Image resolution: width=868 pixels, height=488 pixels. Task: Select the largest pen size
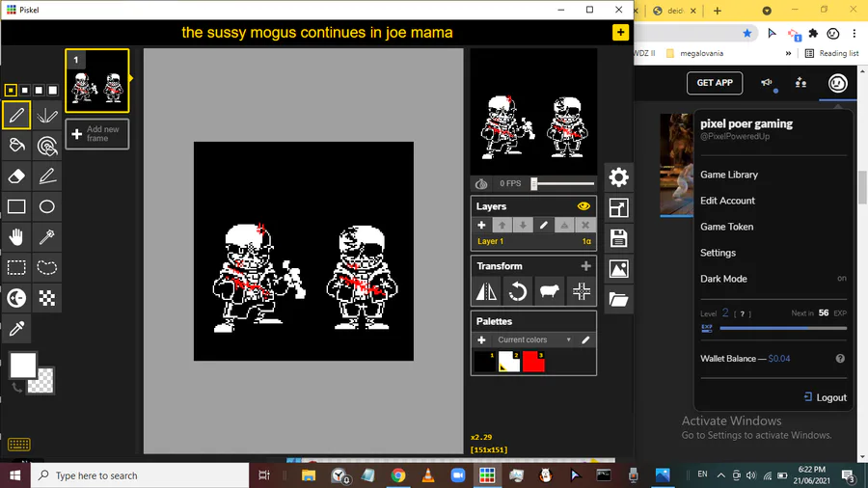pyautogui.click(x=53, y=90)
